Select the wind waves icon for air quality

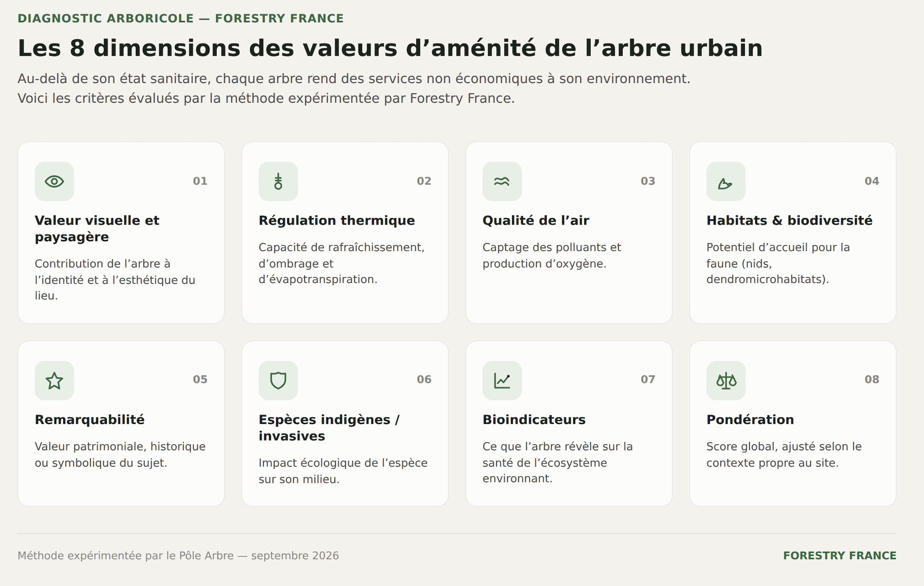(502, 182)
